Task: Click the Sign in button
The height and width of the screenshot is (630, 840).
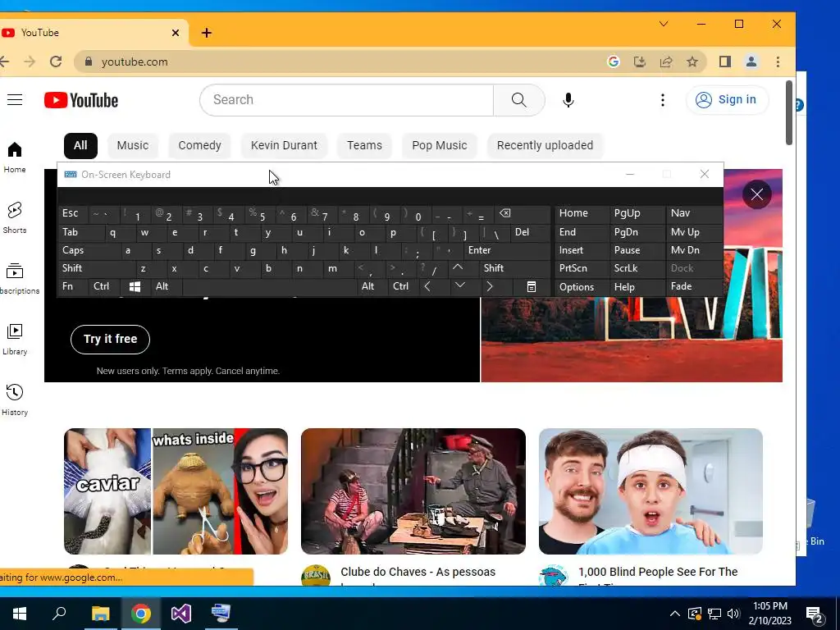Action: (727, 99)
